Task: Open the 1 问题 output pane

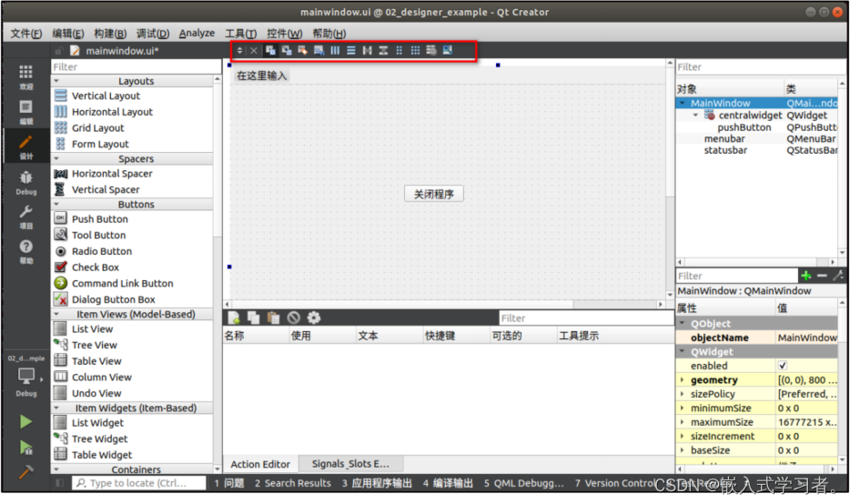Action: pos(228,483)
